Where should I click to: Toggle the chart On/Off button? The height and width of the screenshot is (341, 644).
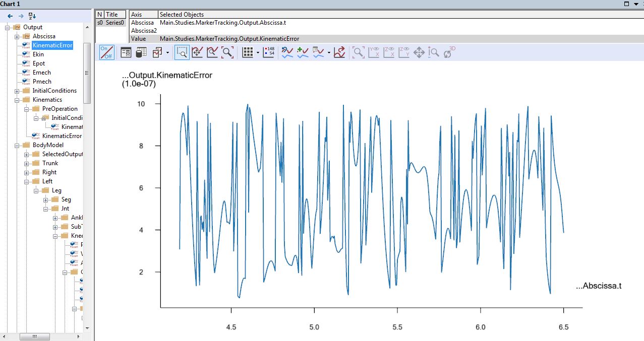[106, 52]
